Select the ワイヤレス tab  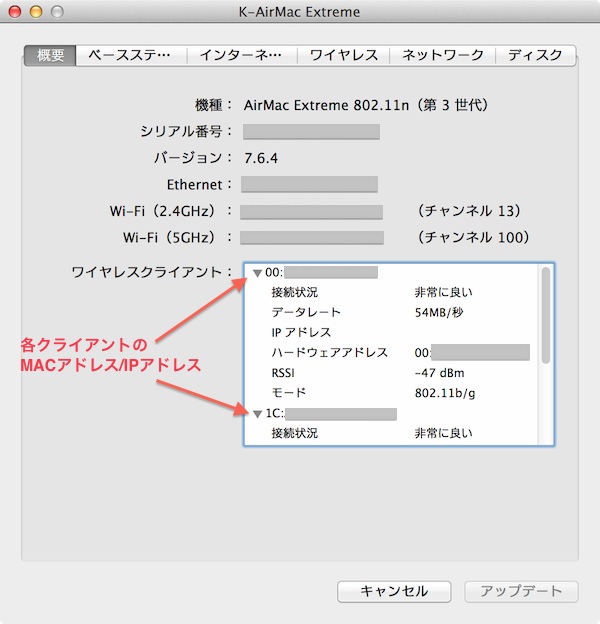point(344,55)
